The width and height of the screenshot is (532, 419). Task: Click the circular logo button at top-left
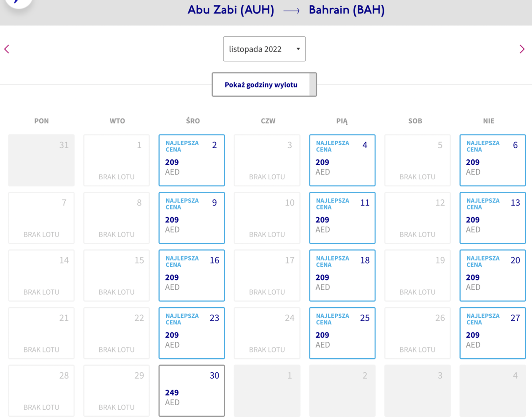click(16, 2)
